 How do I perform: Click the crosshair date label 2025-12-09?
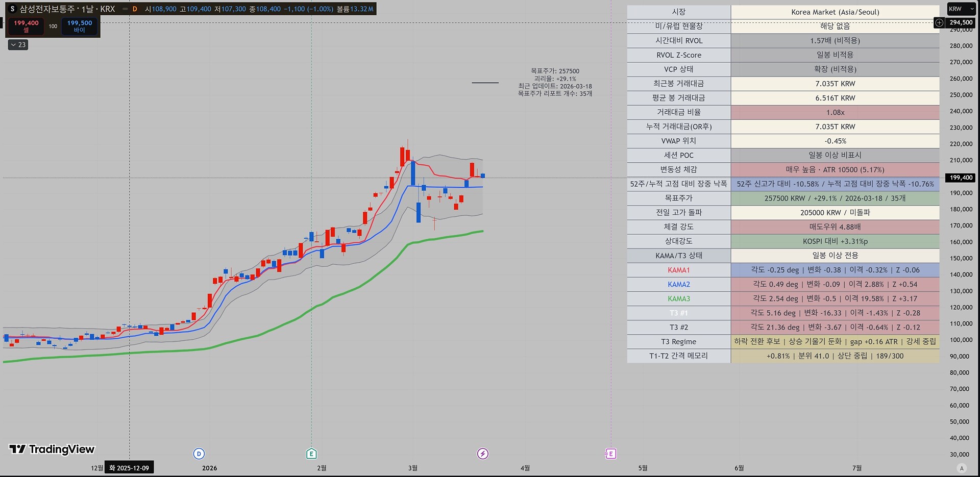(x=129, y=468)
